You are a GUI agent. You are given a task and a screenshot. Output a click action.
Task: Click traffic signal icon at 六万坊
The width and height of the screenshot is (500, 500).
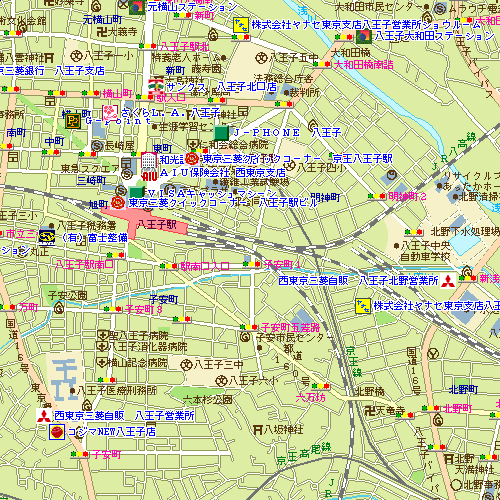[x=321, y=386]
